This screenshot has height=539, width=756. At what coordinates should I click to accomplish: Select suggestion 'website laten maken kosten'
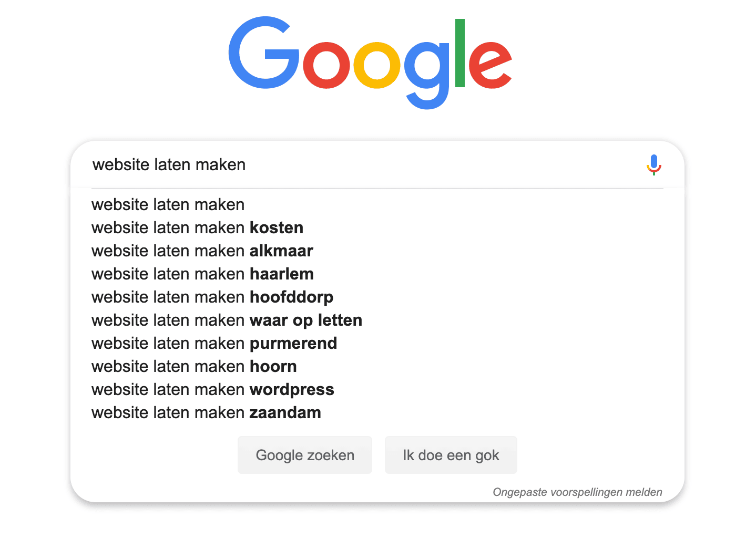pos(197,227)
